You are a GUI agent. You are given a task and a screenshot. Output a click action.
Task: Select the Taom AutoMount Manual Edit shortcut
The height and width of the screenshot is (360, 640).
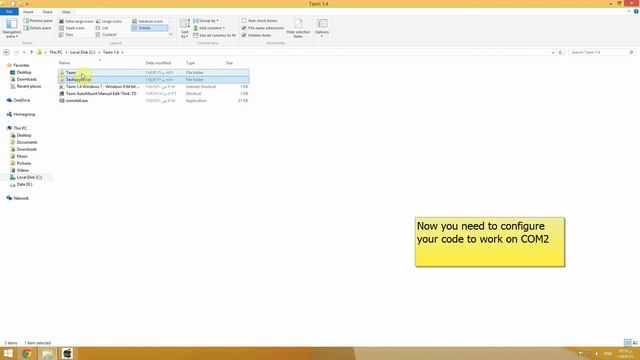coord(101,93)
